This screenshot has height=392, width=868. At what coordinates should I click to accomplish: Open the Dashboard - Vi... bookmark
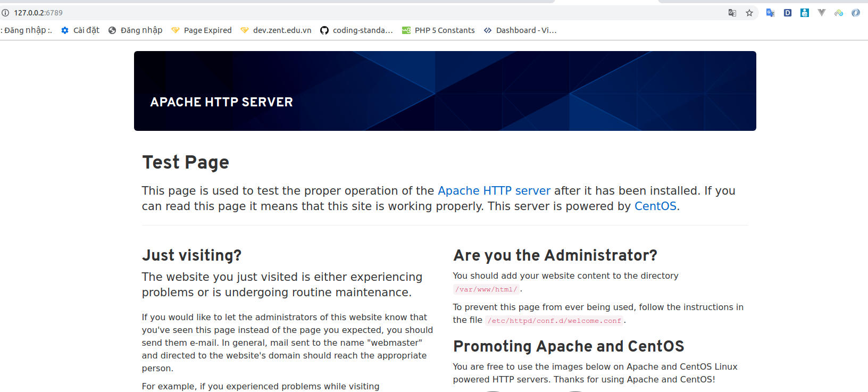pyautogui.click(x=520, y=30)
